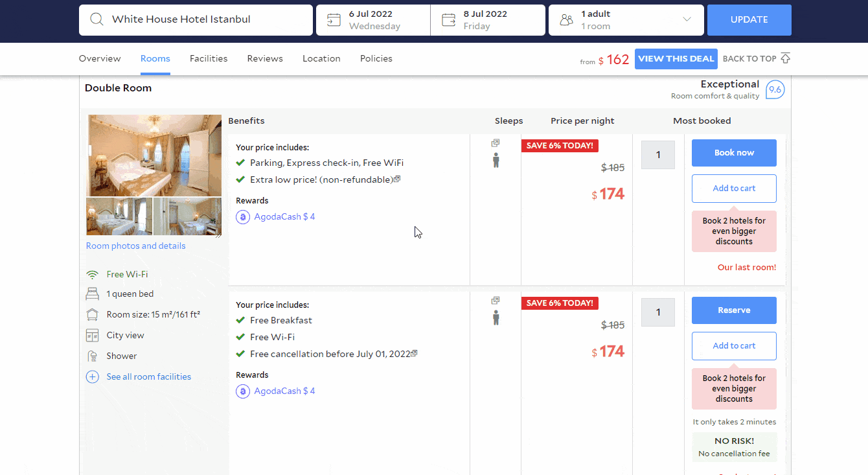Open the Overview tab
This screenshot has width=868, height=475.
(x=100, y=58)
